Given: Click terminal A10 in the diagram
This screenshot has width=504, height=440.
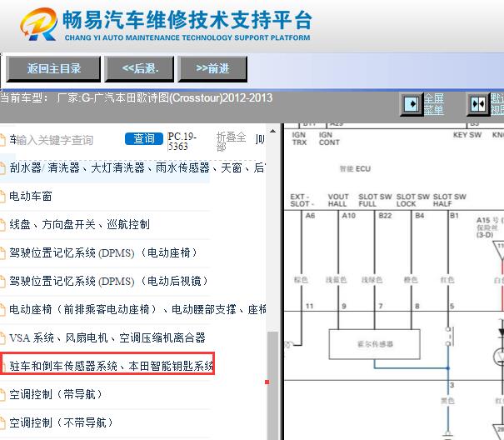Looking at the screenshot, I should click(x=349, y=216).
